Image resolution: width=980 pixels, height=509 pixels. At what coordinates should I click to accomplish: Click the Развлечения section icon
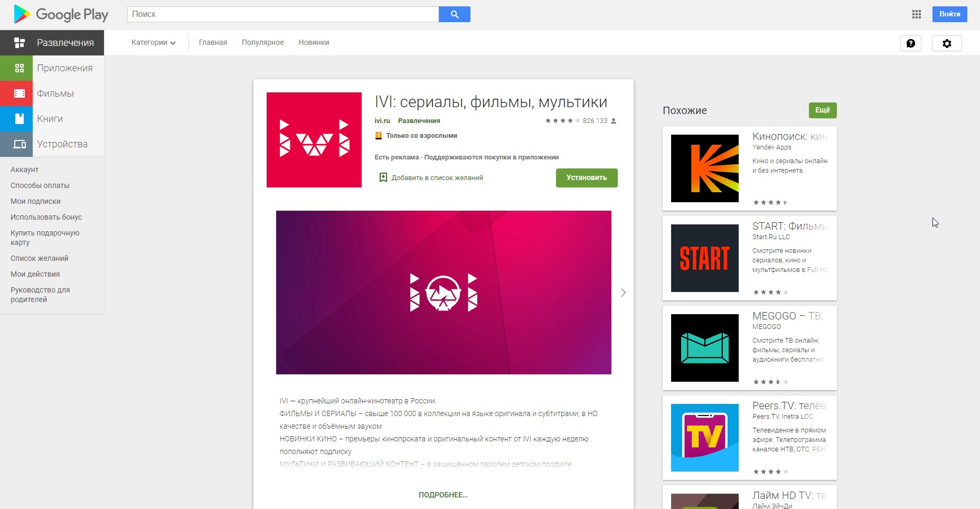tap(20, 43)
